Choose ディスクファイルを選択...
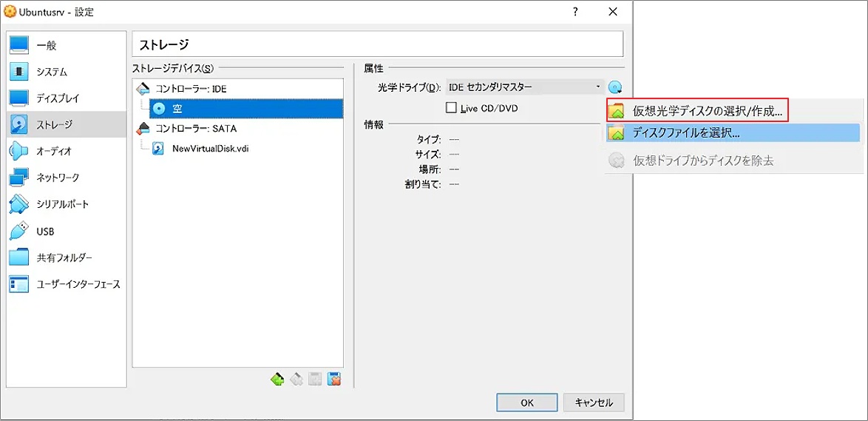 point(733,133)
